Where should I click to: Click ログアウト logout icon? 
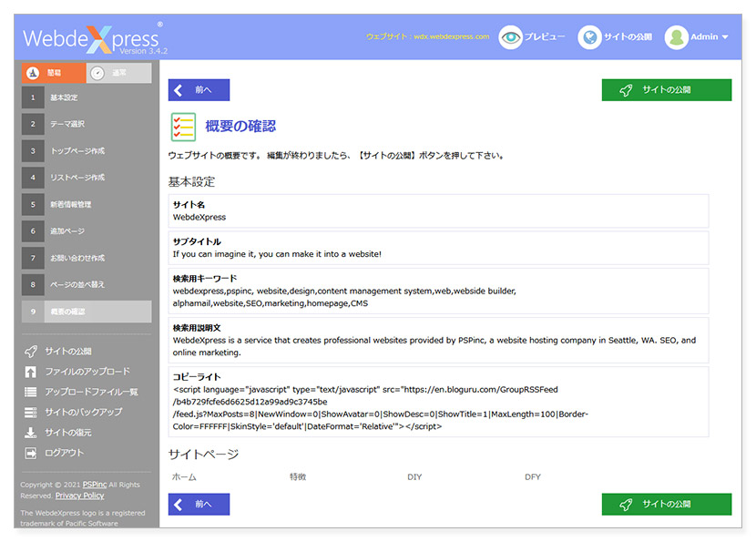click(30, 453)
